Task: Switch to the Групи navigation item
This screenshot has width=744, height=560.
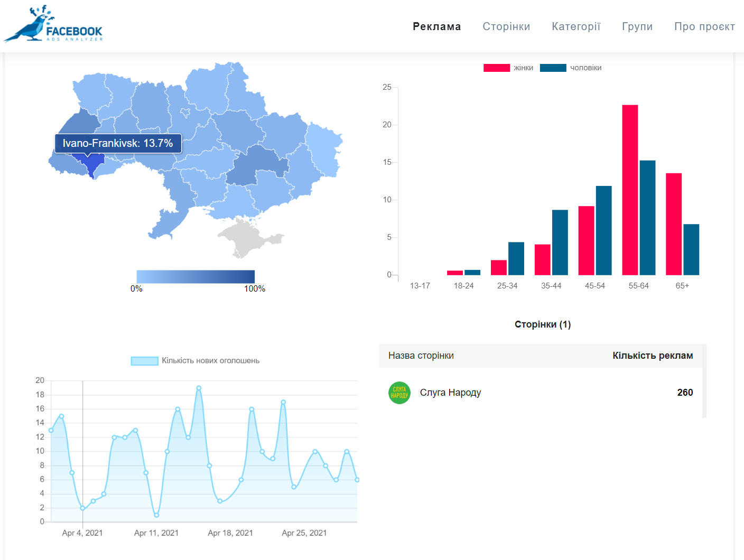Action: pos(637,26)
